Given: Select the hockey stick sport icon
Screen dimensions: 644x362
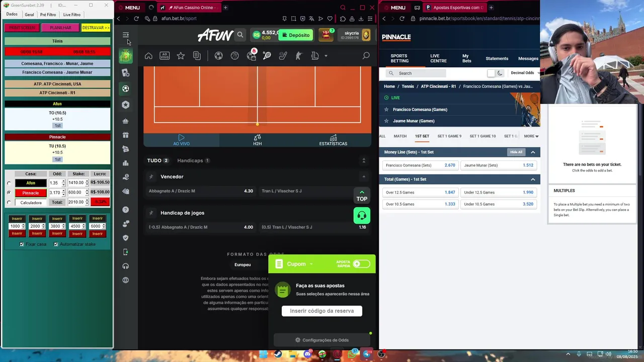Looking at the screenshot, I should tap(283, 56).
